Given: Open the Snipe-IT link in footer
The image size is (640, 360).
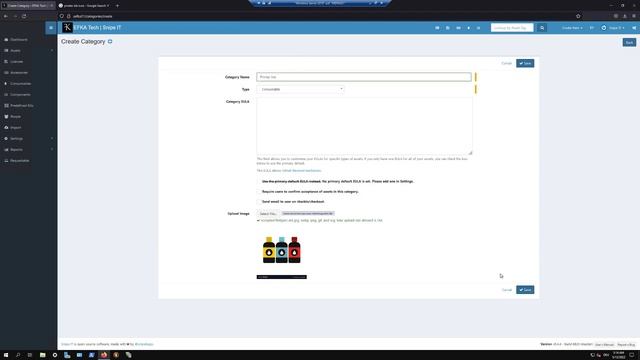Looking at the screenshot, I should point(67,344).
